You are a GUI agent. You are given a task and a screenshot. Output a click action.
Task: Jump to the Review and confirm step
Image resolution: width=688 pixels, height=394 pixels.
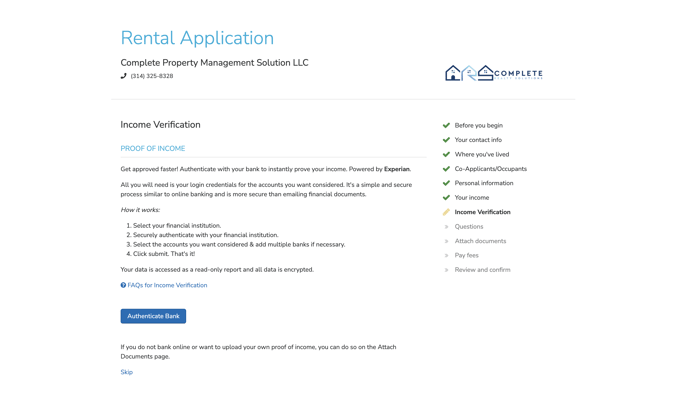coord(482,270)
